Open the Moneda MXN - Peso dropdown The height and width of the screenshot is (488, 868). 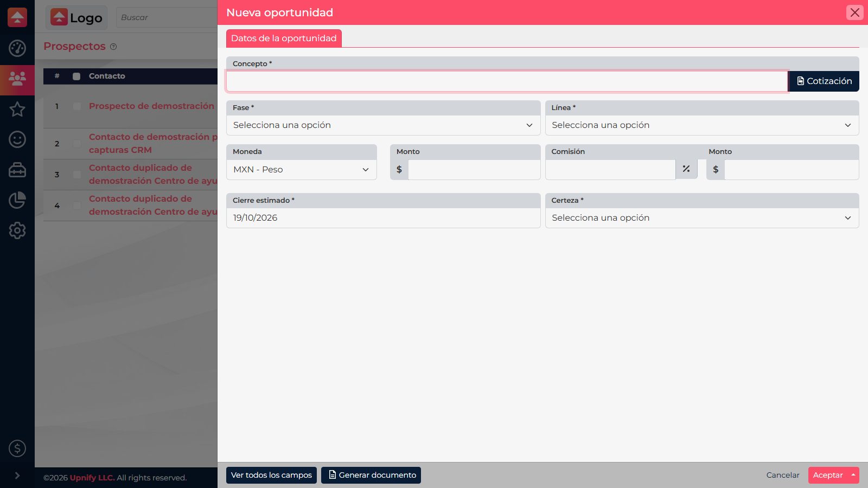pyautogui.click(x=302, y=170)
